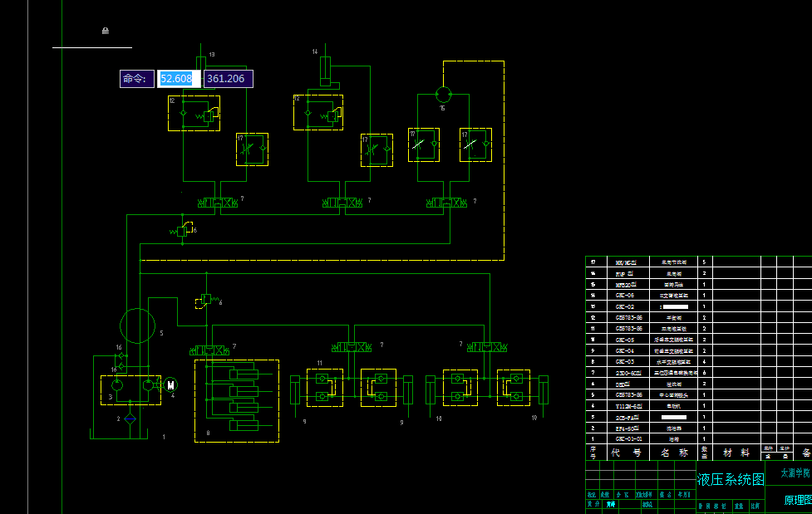The width and height of the screenshot is (812, 514).
Task: Select directional valve 7 above cylinder block 8
Action: [209, 350]
